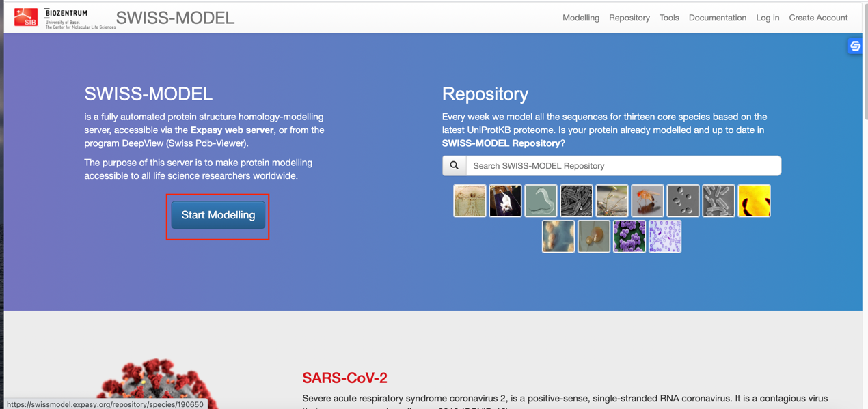This screenshot has width=868, height=409.
Task: Select the grey bacilli micrograph thumbnail next to yellow one
Action: pos(718,201)
